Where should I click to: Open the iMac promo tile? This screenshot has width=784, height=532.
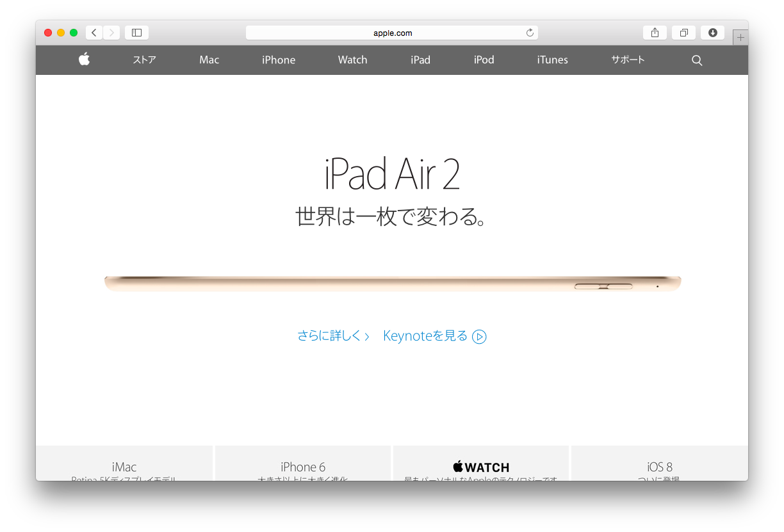(124, 463)
